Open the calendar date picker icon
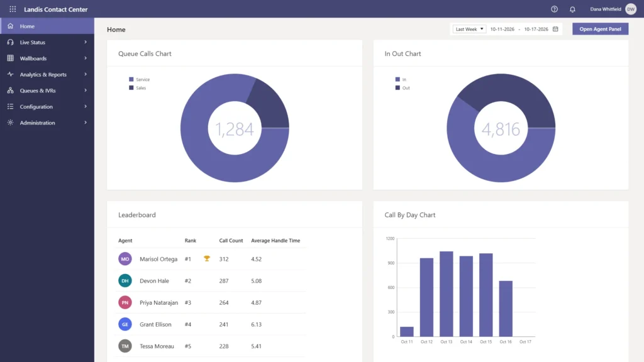Image resolution: width=644 pixels, height=362 pixels. [555, 29]
